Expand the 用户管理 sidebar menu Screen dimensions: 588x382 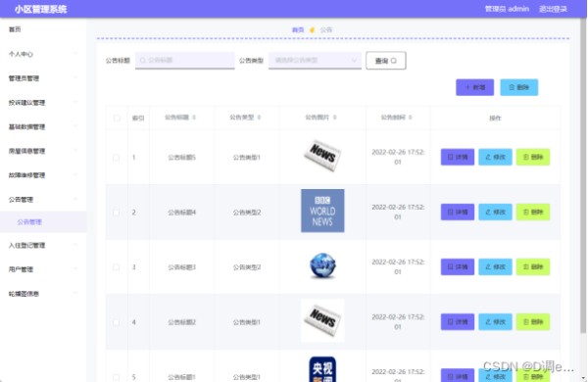43,269
